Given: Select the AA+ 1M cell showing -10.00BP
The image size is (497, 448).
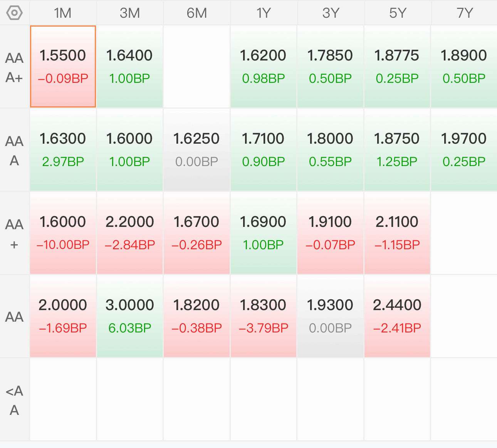Looking at the screenshot, I should coord(63,233).
